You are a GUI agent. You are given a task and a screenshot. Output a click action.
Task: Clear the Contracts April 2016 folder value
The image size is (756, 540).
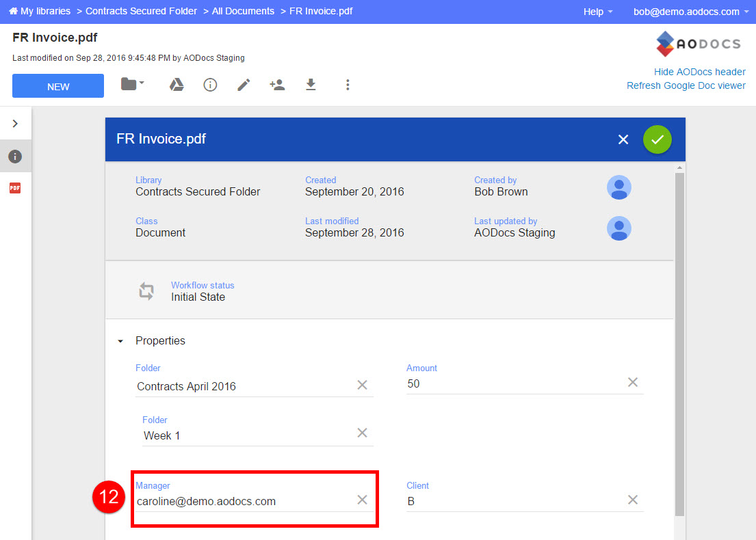[x=362, y=385]
